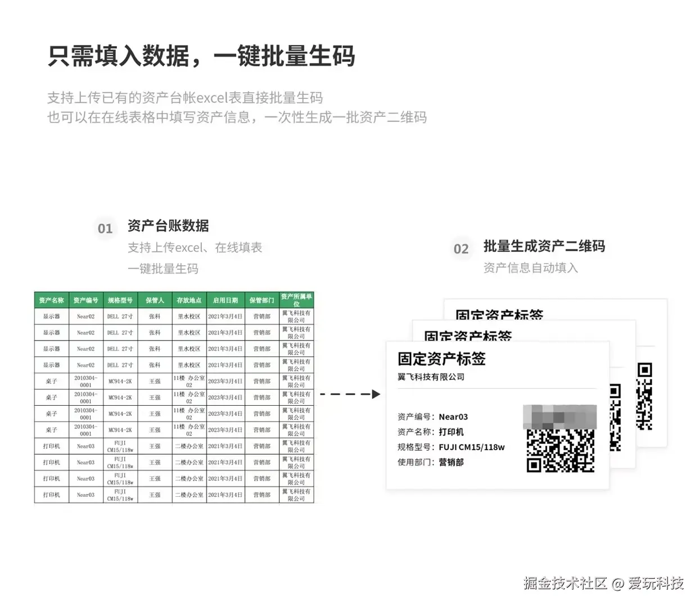Click the step title 资产台账数据
The image size is (700, 607).
(168, 226)
